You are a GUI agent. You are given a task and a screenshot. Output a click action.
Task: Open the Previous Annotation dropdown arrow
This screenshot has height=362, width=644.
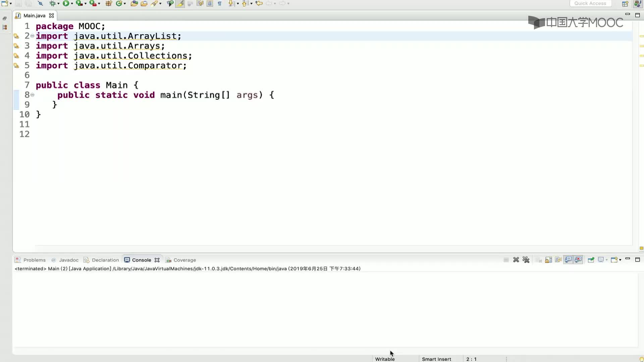click(x=251, y=4)
